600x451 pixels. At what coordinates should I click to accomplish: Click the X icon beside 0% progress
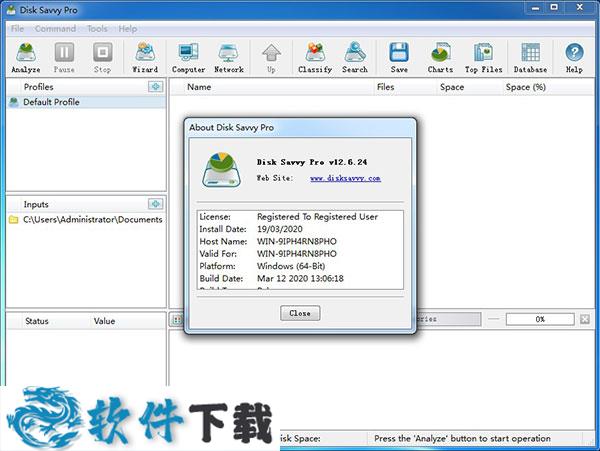[x=585, y=319]
